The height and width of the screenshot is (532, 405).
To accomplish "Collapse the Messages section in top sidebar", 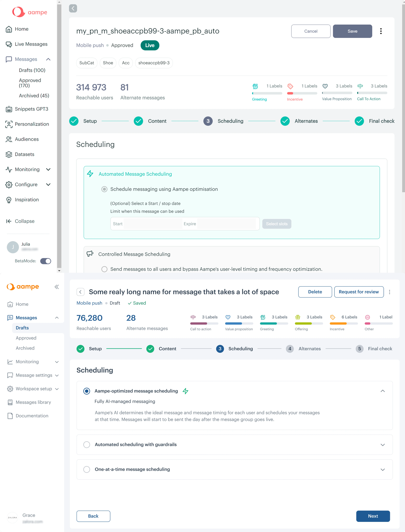I will (x=48, y=59).
